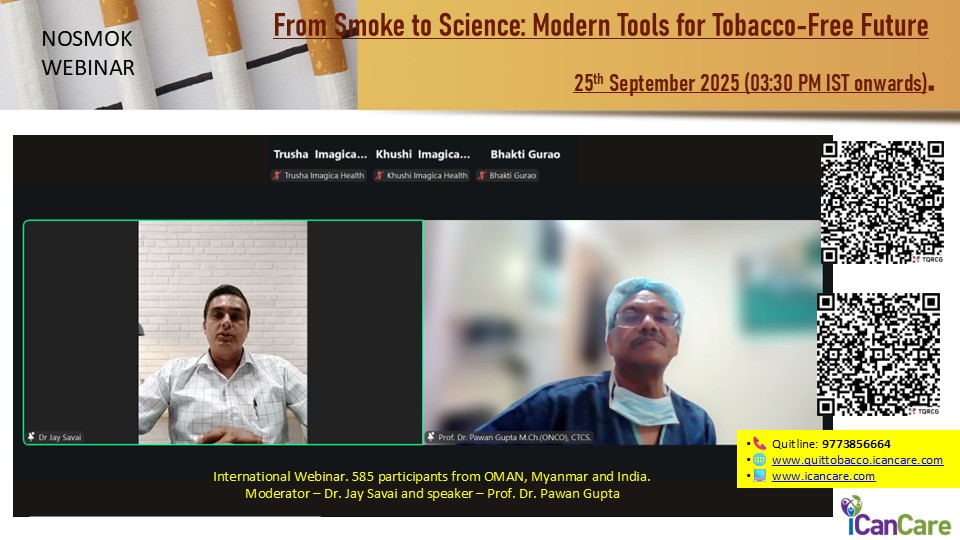Viewport: 960px width, 540px height.
Task: Click the upper QR code
Action: tap(882, 203)
